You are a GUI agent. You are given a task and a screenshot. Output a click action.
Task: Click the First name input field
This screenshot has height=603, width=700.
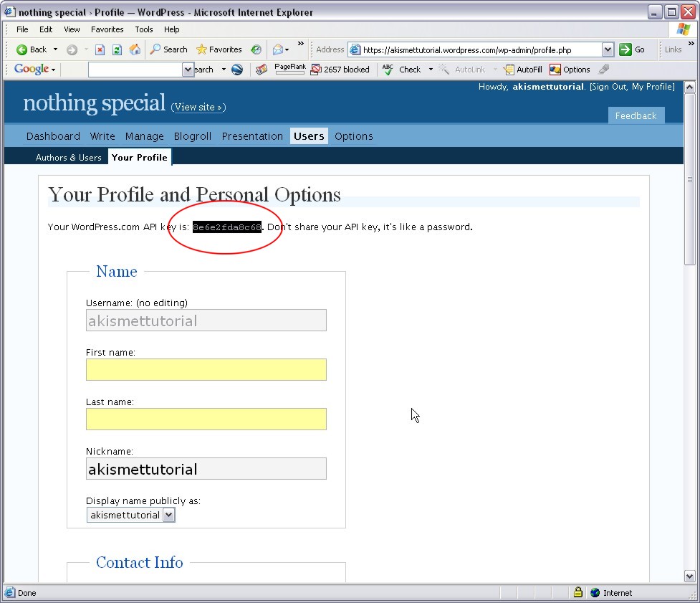point(206,370)
